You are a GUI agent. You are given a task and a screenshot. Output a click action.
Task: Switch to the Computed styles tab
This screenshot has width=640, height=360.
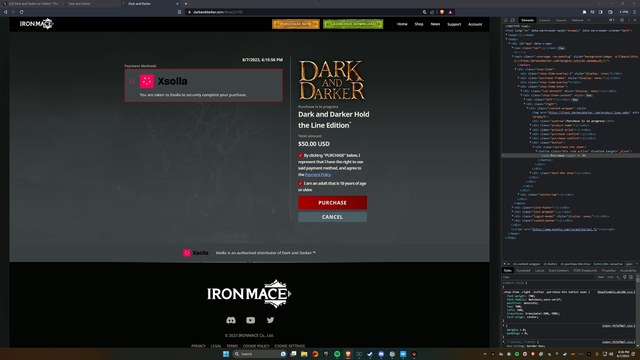tap(523, 270)
